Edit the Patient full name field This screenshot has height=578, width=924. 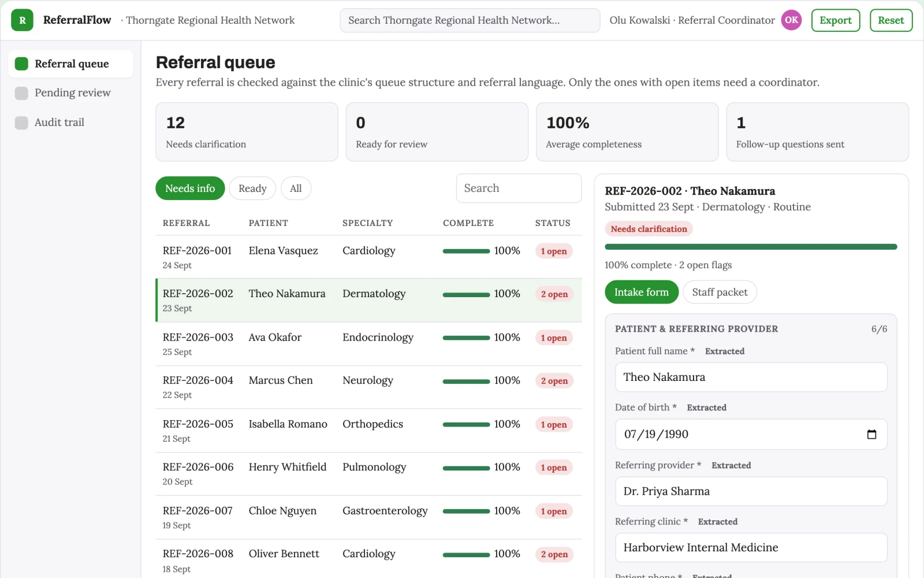[x=751, y=377]
